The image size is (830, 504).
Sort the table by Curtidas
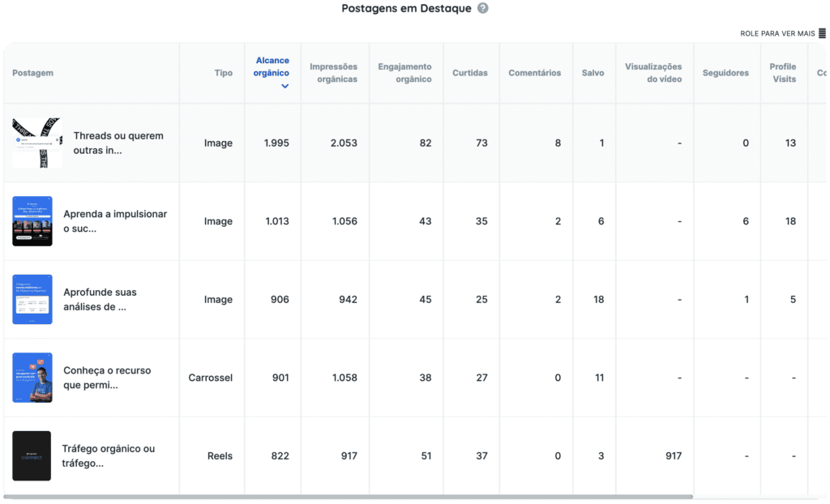470,72
